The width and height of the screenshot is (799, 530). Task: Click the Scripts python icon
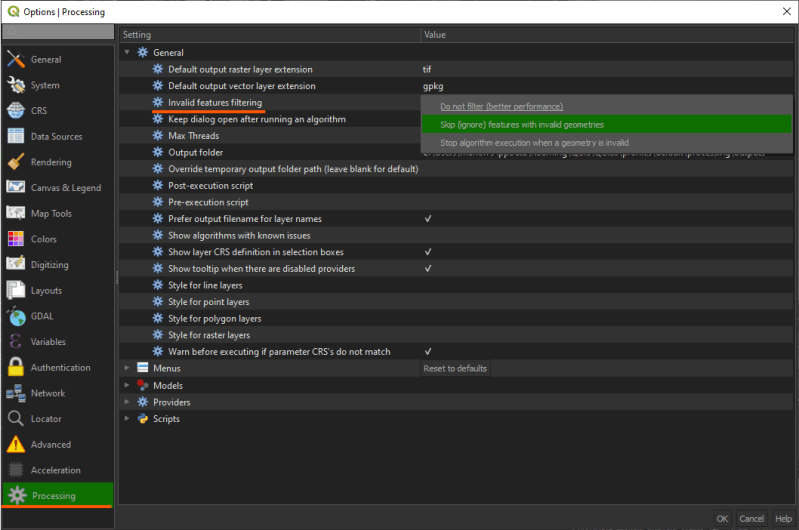click(143, 418)
